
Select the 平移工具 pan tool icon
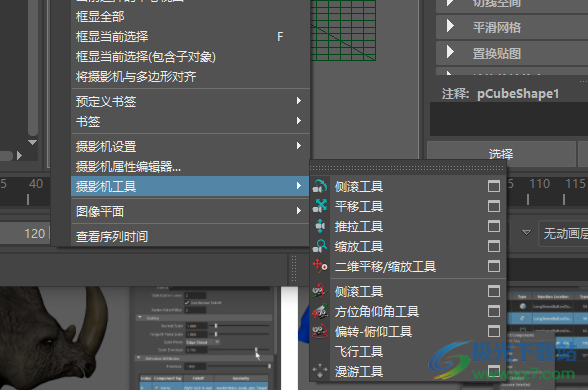320,206
